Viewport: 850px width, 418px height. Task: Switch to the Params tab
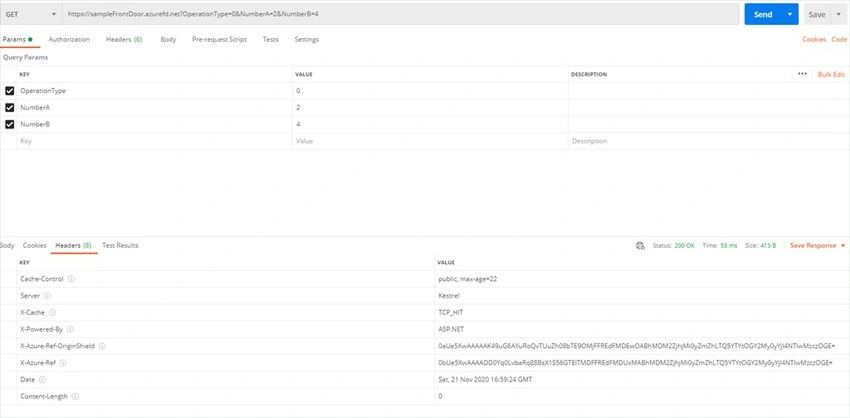coord(16,40)
